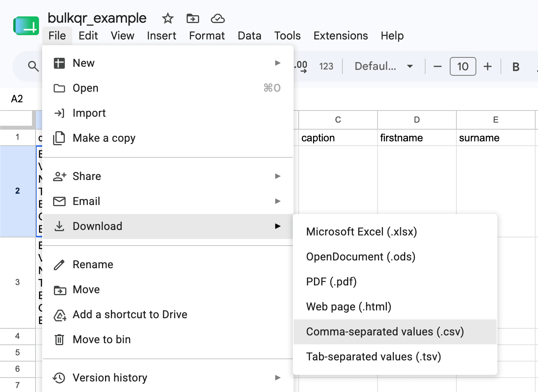The width and height of the screenshot is (538, 392).
Task: Choose Add a shortcut to Drive
Action: [x=168, y=314]
